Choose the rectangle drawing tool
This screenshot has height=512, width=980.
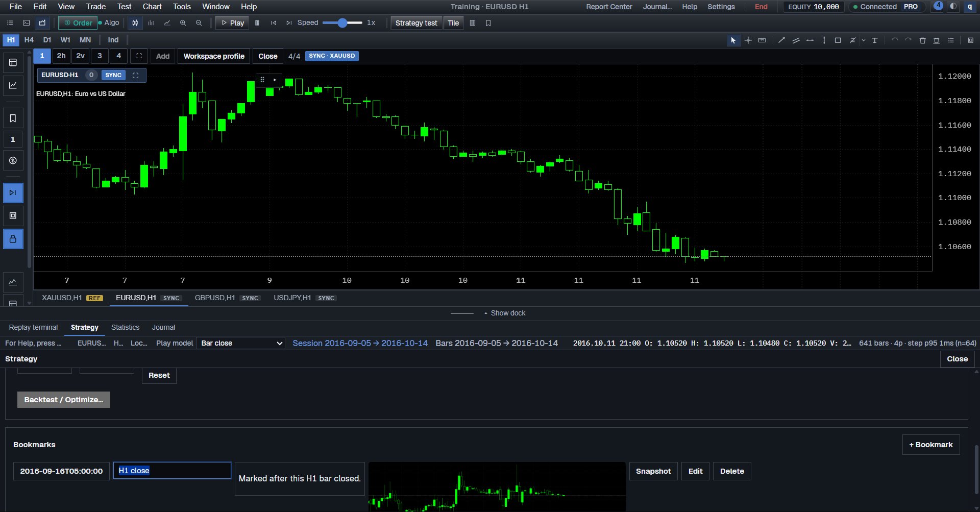pyautogui.click(x=838, y=40)
